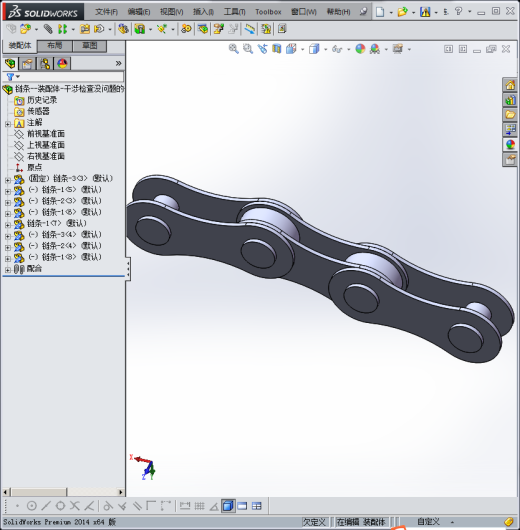Click the Zoom to Fit magnifier icon
Viewport: 520px width, 530px height.
click(x=233, y=49)
